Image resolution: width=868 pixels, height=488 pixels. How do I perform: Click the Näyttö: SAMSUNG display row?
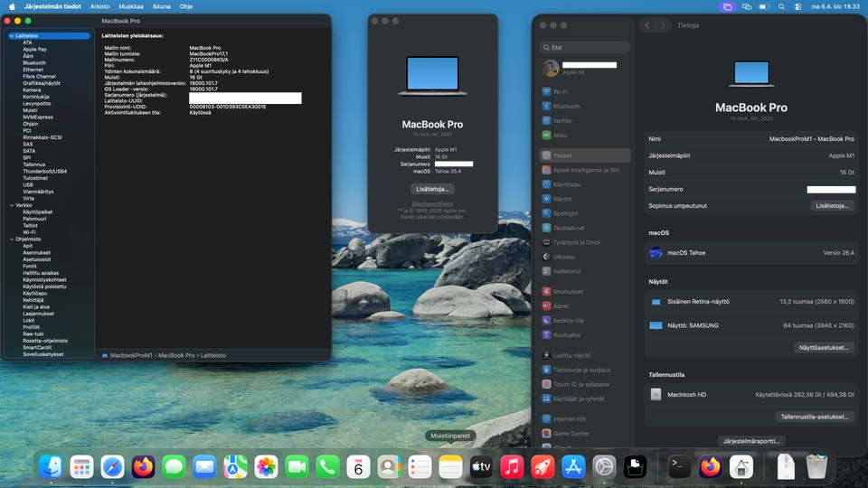pos(751,325)
